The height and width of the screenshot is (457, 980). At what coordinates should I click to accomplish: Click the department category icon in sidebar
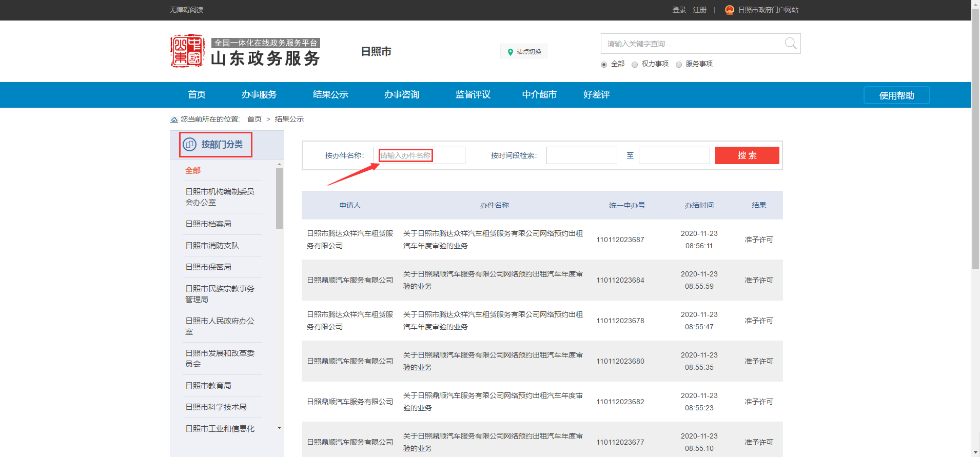[x=190, y=145]
